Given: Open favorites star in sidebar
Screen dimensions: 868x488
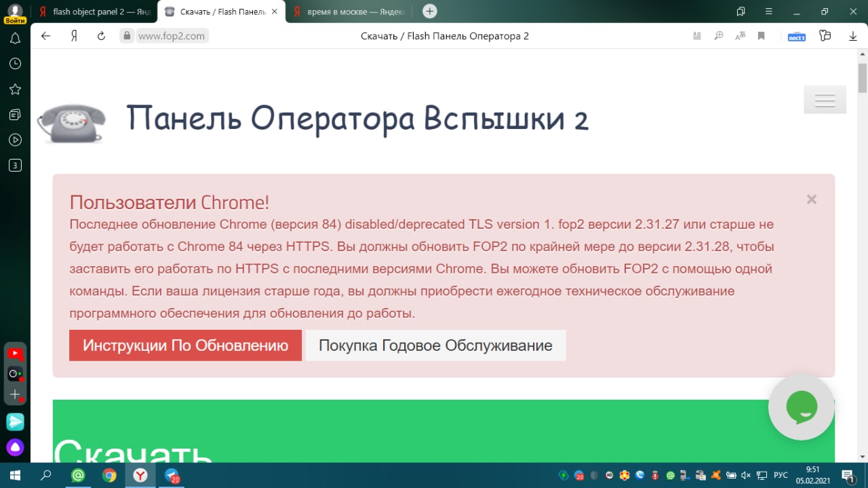Looking at the screenshot, I should tap(15, 90).
